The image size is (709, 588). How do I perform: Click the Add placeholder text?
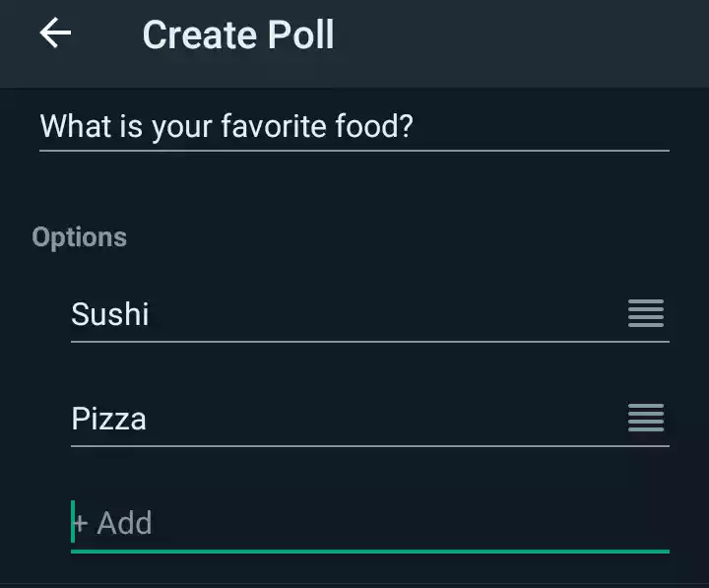[125, 523]
